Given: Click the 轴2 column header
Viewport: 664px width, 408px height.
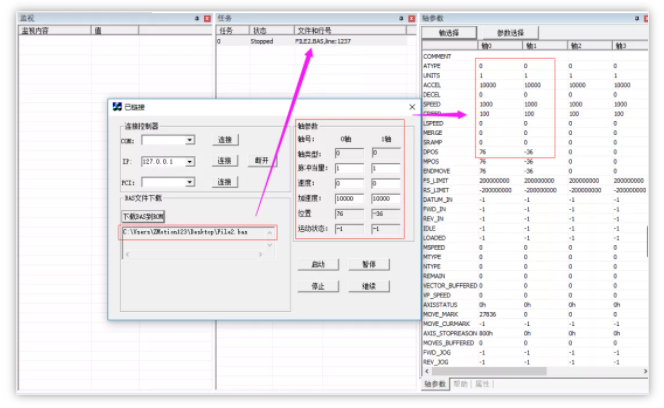Looking at the screenshot, I should pyautogui.click(x=590, y=45).
